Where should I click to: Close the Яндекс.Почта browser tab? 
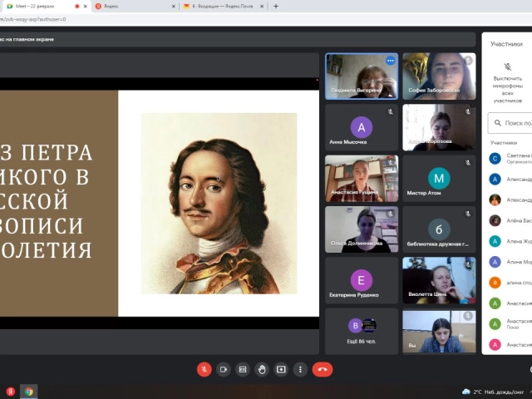coord(262,6)
